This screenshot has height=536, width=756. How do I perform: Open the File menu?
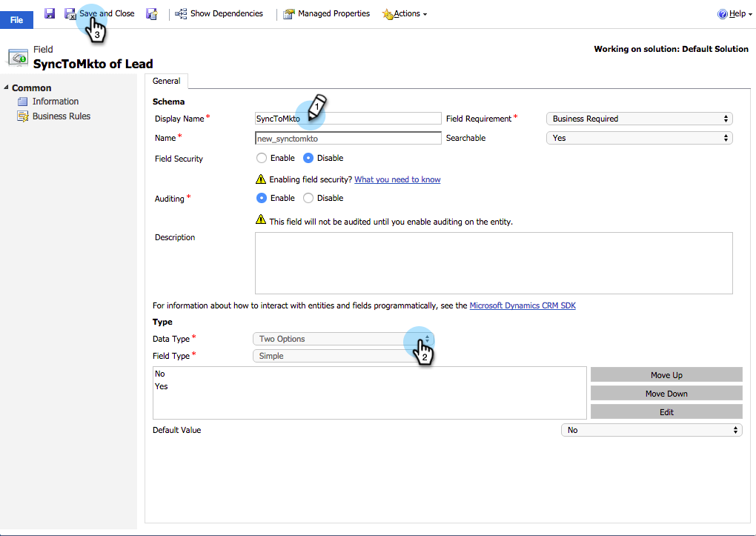16,20
